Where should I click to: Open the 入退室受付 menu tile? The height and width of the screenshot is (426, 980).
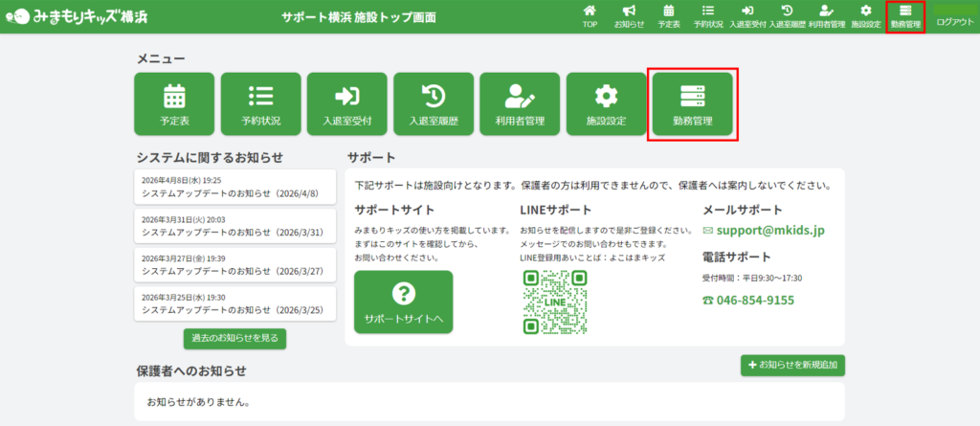point(346,105)
